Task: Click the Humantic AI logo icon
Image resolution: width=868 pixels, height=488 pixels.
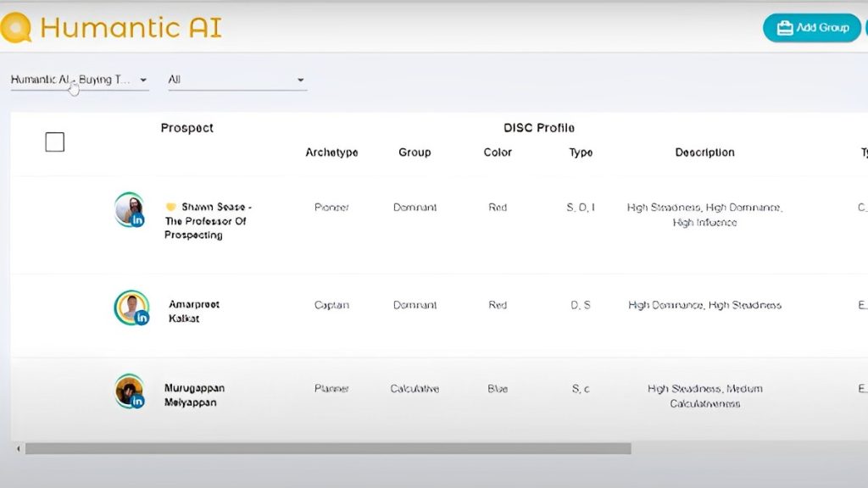Action: (17, 26)
